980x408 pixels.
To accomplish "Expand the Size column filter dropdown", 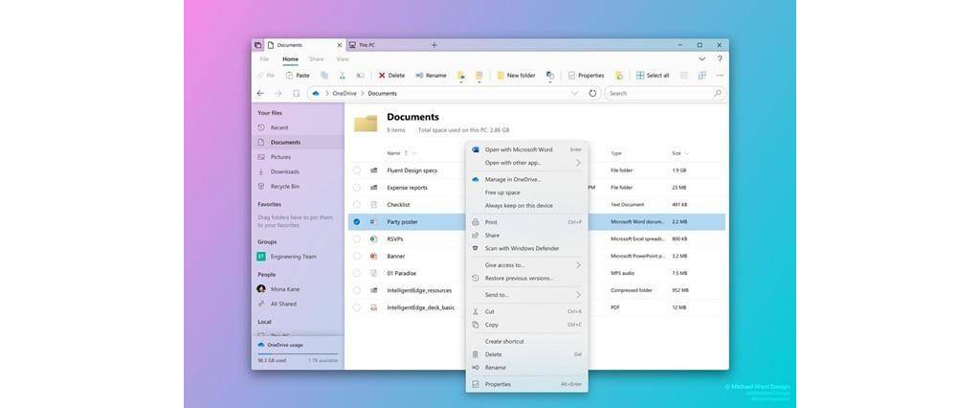I will [686, 153].
